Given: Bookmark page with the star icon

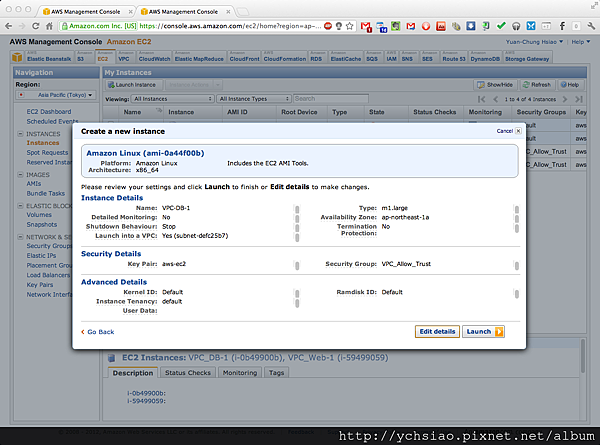Looking at the screenshot, I should [x=349, y=26].
